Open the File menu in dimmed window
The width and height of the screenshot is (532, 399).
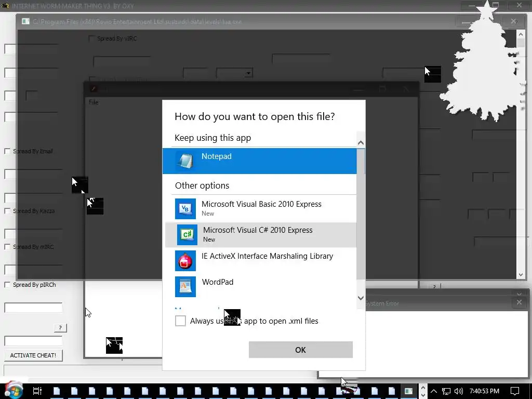point(94,102)
